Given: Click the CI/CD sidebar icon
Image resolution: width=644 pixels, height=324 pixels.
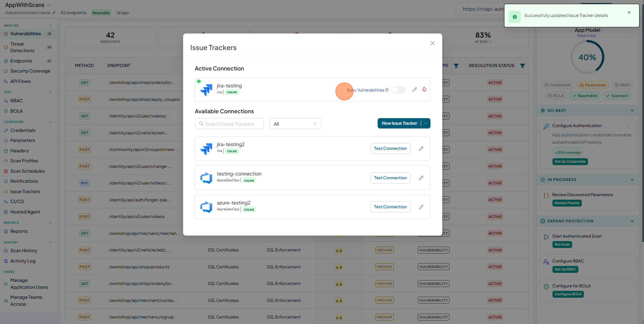Looking at the screenshot, I should pyautogui.click(x=6, y=202).
